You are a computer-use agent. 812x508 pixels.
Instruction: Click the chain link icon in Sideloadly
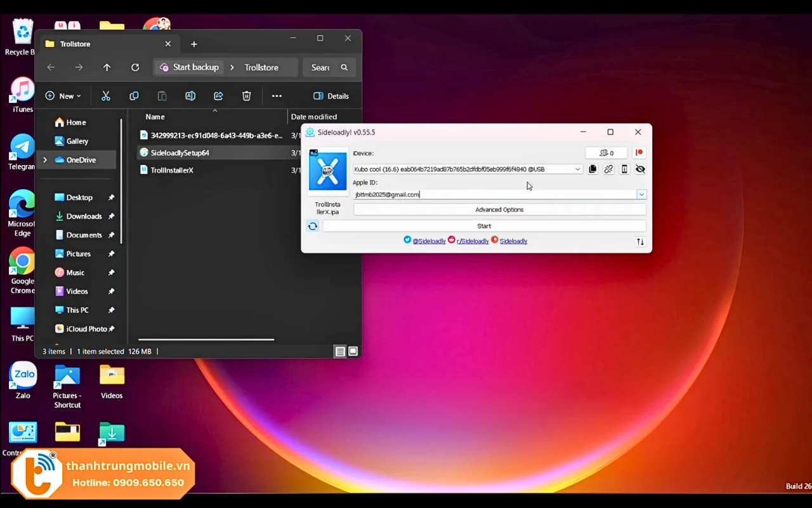(608, 170)
